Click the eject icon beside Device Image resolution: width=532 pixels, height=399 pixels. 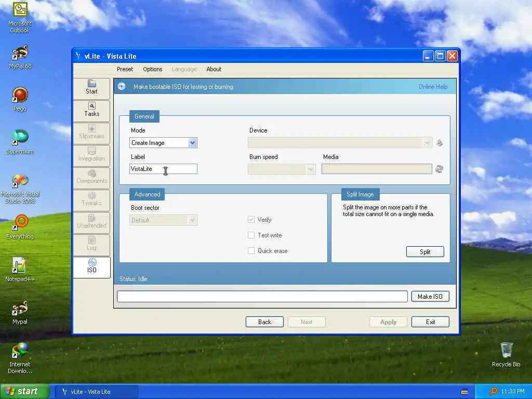tap(440, 143)
